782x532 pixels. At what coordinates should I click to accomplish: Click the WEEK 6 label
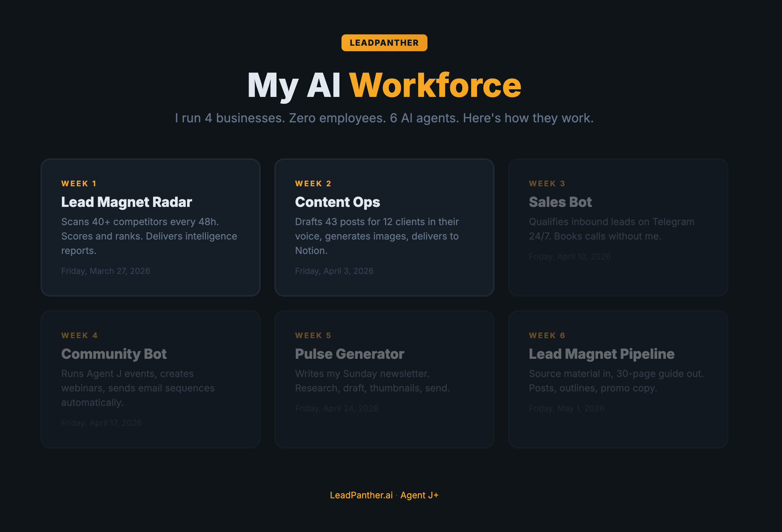(x=547, y=335)
